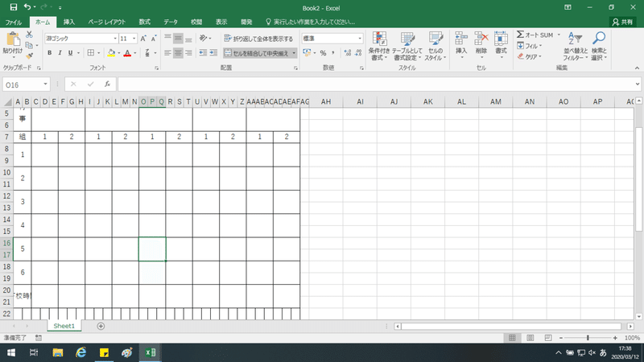
Task: Click the Decrease Indent icon
Action: click(x=203, y=52)
